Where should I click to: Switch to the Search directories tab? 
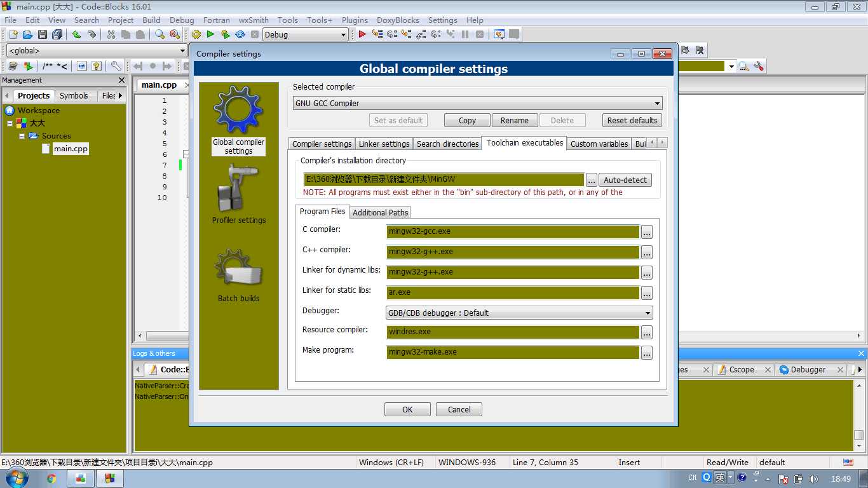447,144
